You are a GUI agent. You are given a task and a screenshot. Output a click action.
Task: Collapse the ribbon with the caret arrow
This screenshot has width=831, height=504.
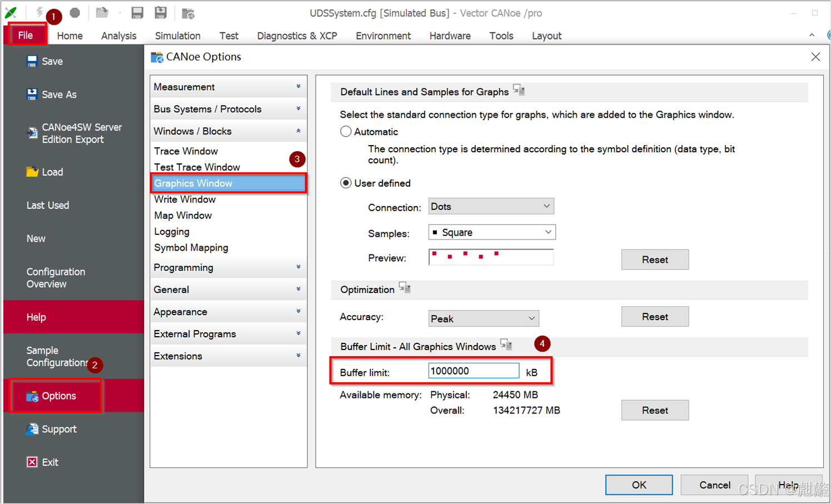point(812,35)
